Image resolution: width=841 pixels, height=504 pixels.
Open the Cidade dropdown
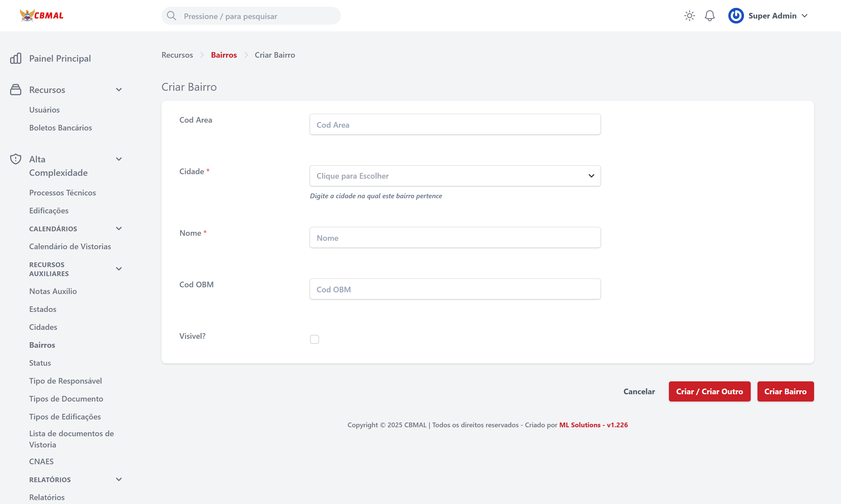point(455,176)
